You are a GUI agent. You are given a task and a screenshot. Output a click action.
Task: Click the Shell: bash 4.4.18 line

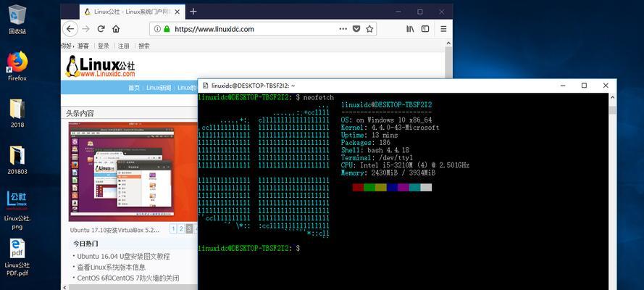pyautogui.click(x=375, y=150)
